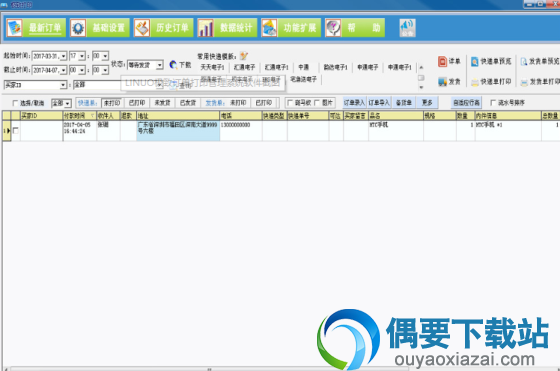The height and width of the screenshot is (371, 560).
Task: Open 基础设置 gear icon
Action: coord(78,28)
